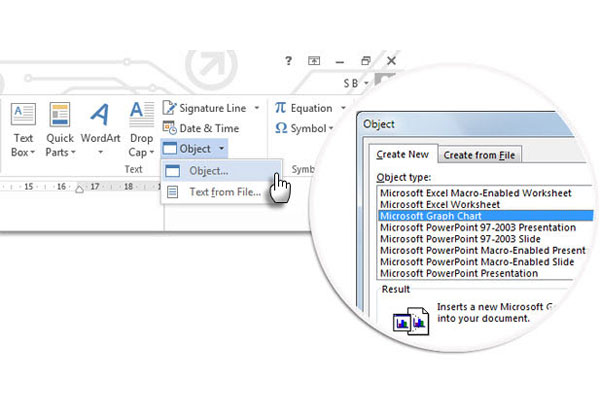Image resolution: width=600 pixels, height=415 pixels.
Task: Open the S B account dropdown
Action: click(x=366, y=83)
